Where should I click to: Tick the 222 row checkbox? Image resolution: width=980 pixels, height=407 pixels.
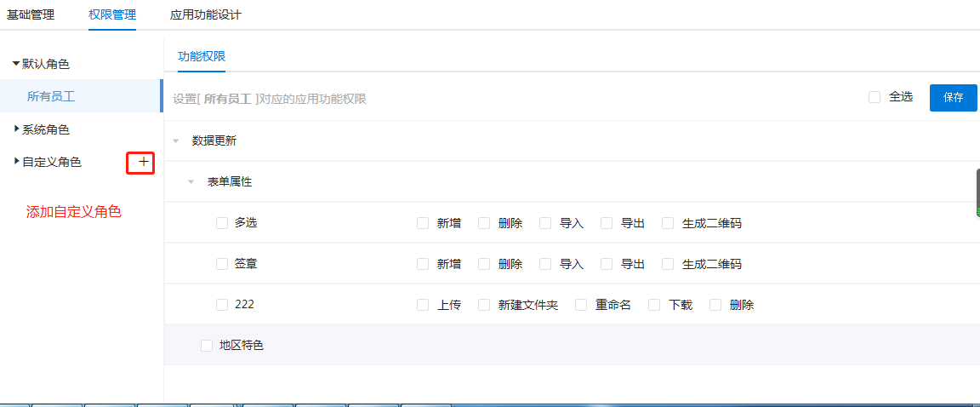[x=222, y=305]
